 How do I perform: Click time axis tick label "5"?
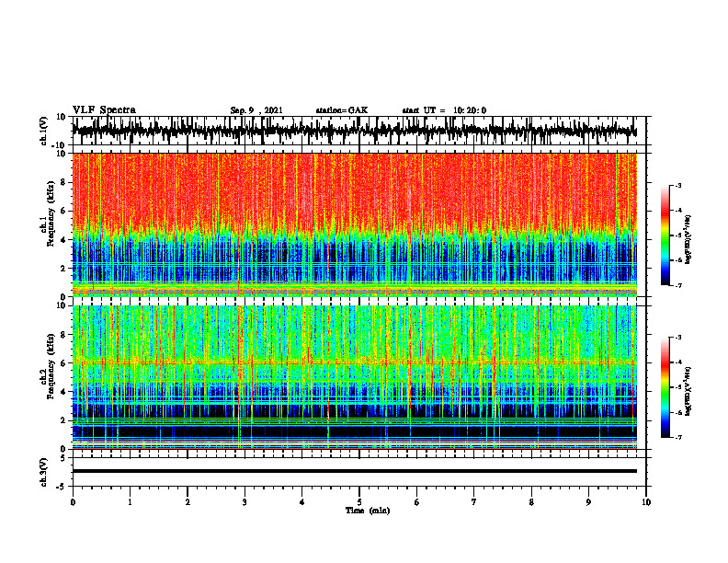(359, 502)
